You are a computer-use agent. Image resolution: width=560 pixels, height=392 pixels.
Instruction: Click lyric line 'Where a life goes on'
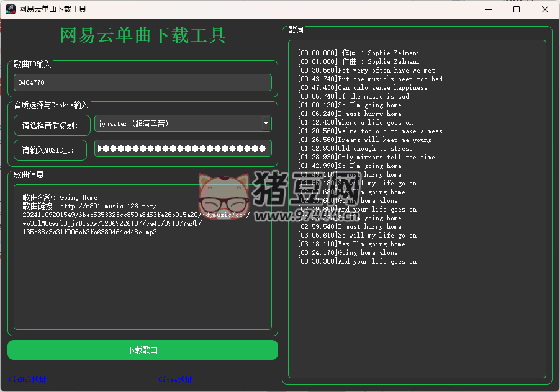(355, 122)
